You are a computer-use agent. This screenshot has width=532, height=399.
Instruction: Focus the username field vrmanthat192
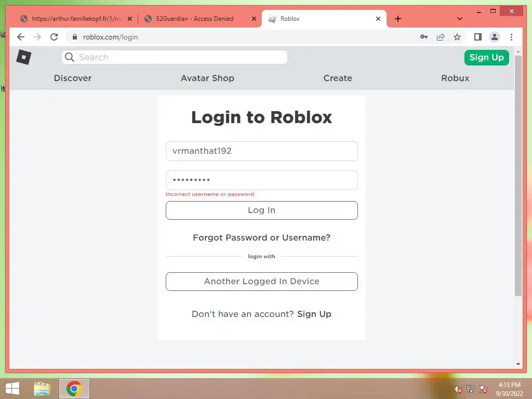tap(262, 151)
